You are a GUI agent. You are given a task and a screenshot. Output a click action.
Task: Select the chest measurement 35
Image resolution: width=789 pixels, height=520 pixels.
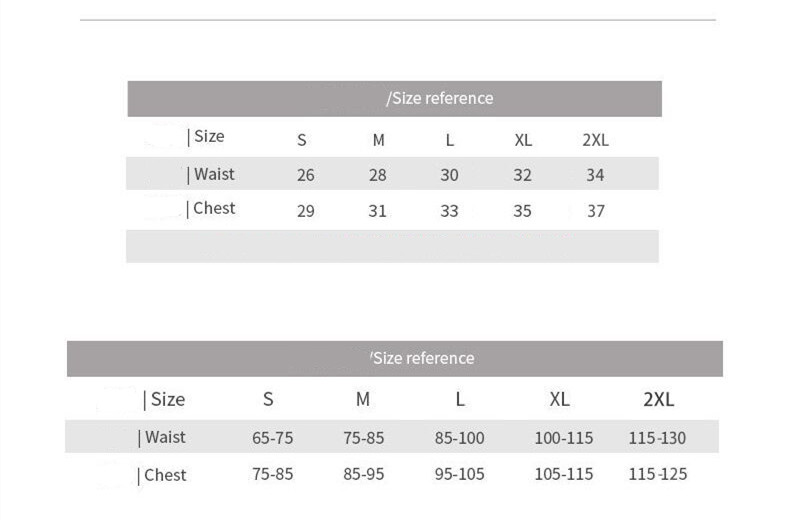pyautogui.click(x=523, y=211)
